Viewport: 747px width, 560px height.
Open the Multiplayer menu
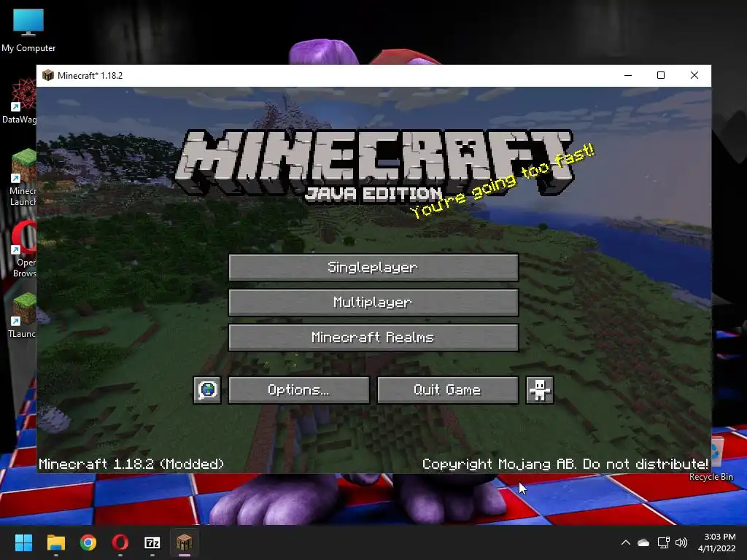coord(373,303)
